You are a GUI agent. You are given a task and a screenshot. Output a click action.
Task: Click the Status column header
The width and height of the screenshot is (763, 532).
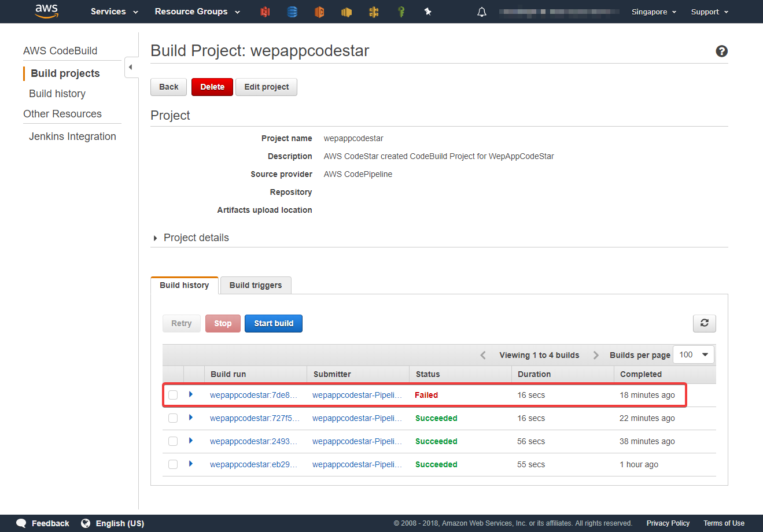pyautogui.click(x=428, y=374)
